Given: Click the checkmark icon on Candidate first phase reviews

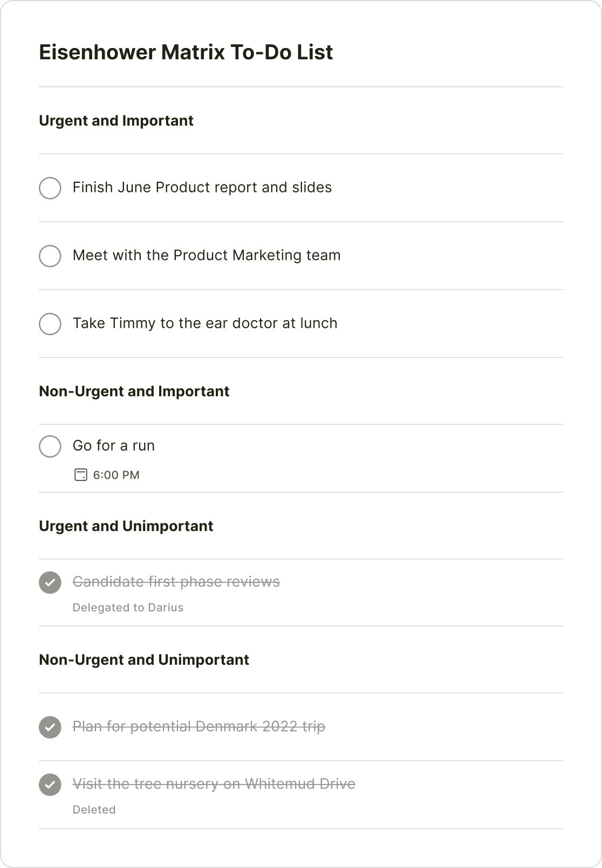Looking at the screenshot, I should [x=50, y=582].
